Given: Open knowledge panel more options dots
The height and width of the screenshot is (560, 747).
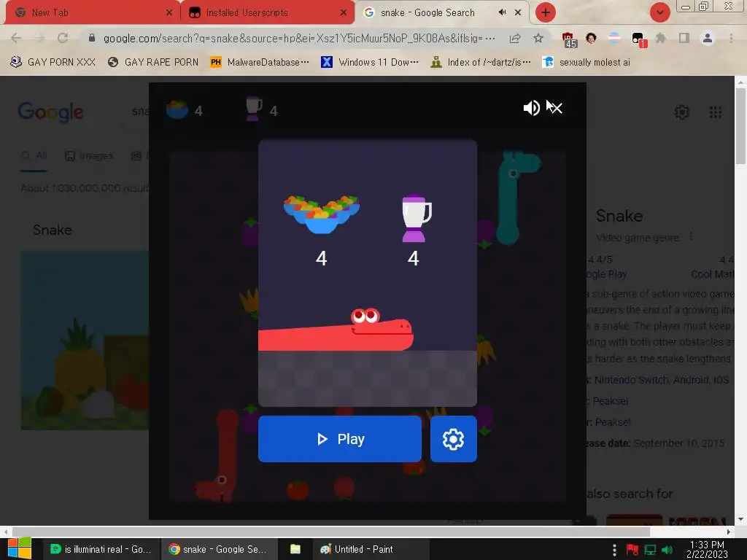Looking at the screenshot, I should click(x=691, y=237).
